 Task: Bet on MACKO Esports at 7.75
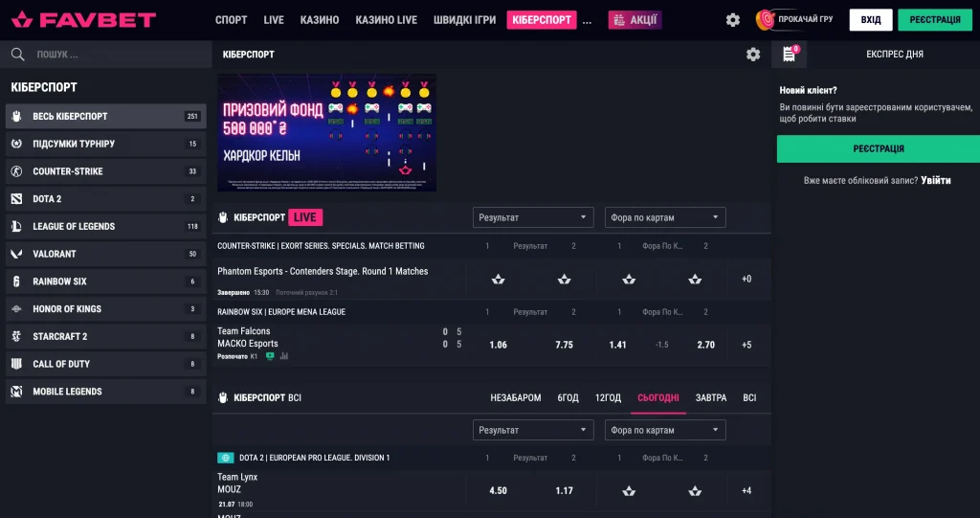point(565,345)
